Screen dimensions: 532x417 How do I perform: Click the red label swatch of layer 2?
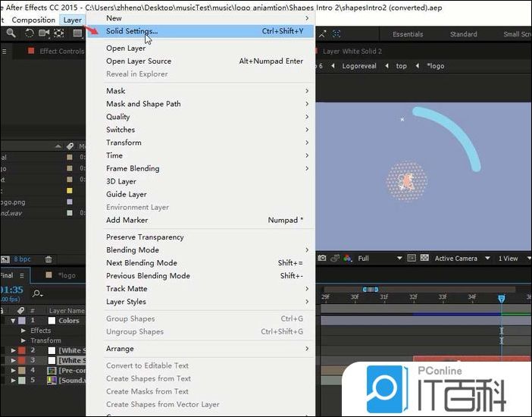(x=33, y=350)
